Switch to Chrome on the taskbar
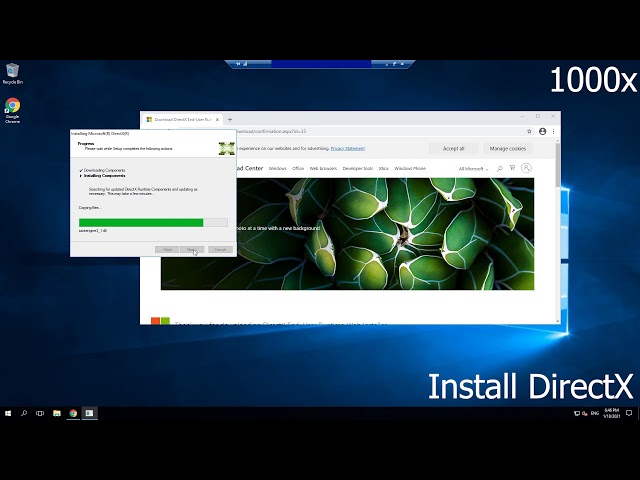 click(x=73, y=413)
